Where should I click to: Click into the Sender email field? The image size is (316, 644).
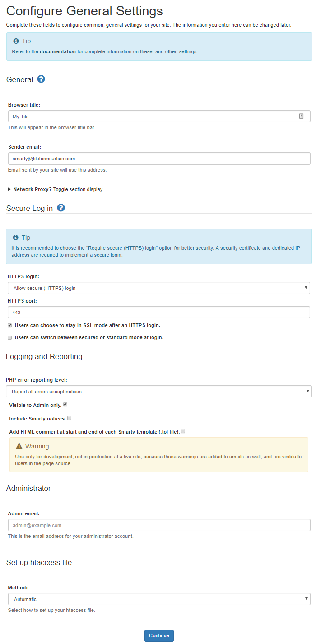tap(159, 159)
